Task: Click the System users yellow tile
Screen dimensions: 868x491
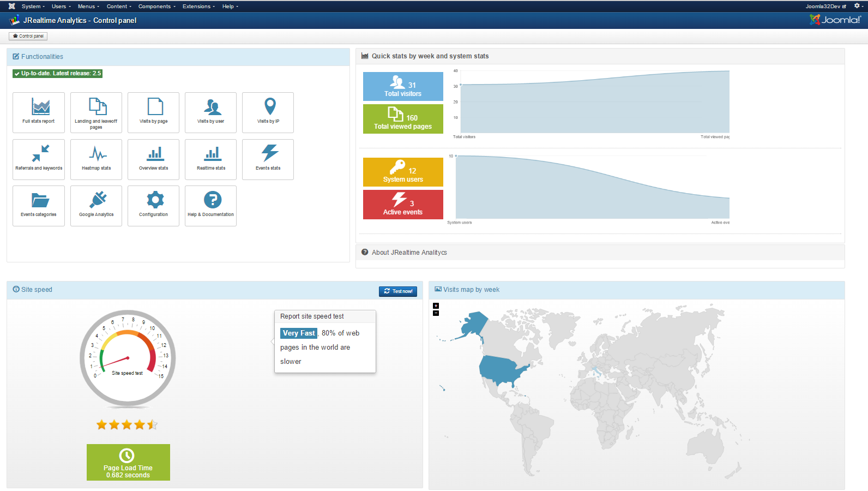Action: (x=403, y=172)
